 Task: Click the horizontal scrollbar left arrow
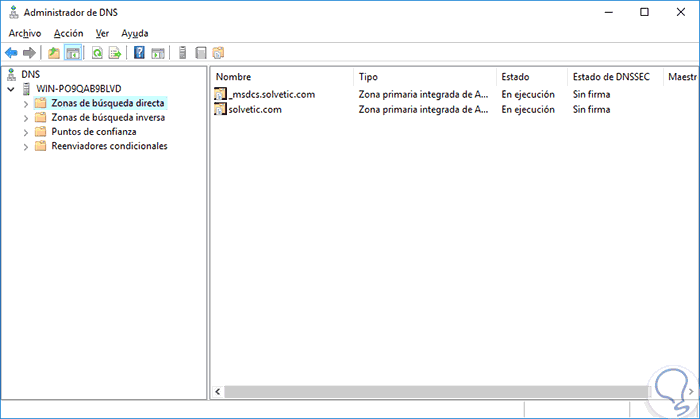click(x=218, y=392)
